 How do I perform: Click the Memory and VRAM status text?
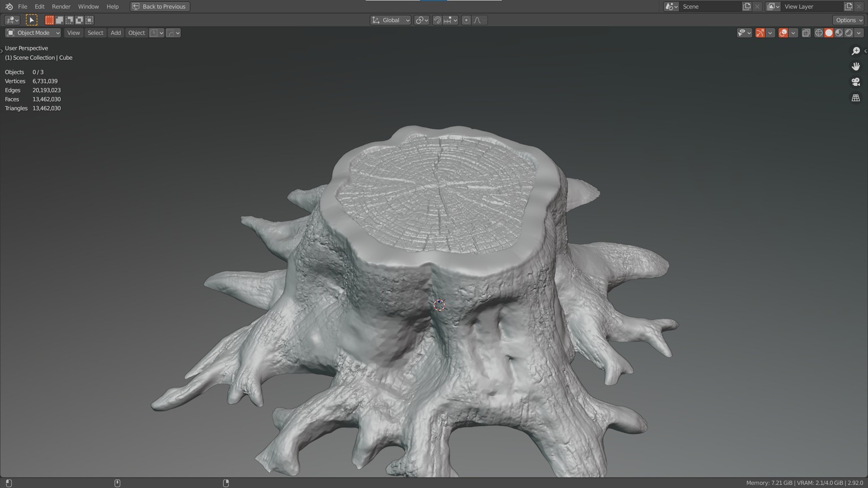coord(805,483)
